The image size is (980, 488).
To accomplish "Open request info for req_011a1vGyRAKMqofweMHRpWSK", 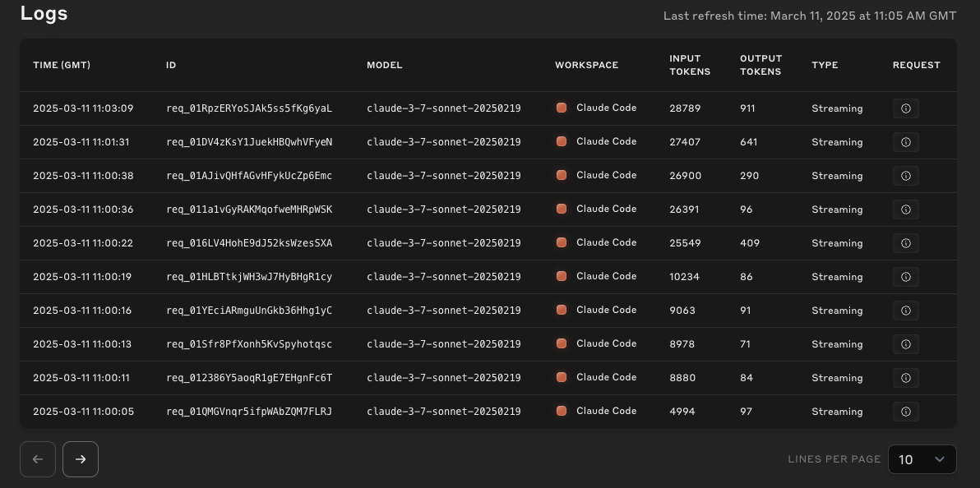I will [x=906, y=209].
